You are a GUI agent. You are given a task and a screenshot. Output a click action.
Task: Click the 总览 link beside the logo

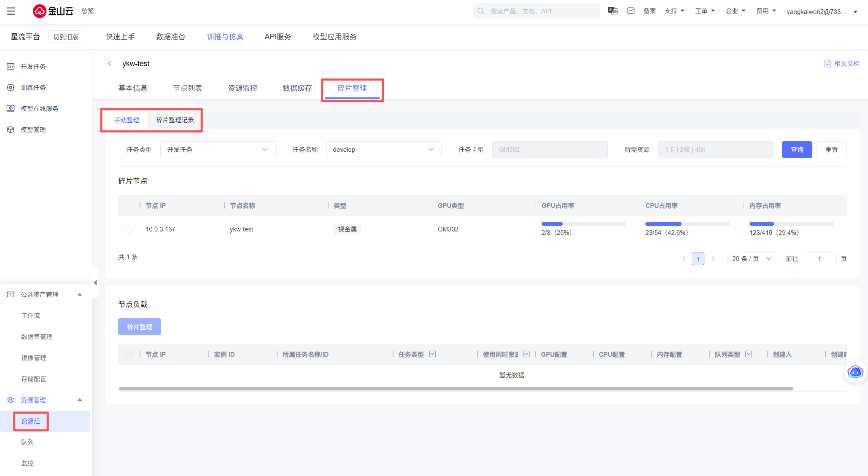88,11
